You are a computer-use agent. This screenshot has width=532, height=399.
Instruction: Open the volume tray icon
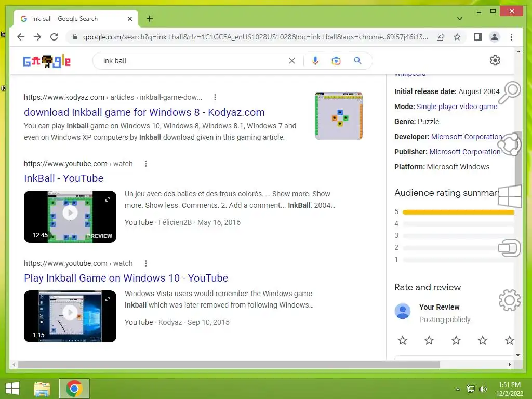(483, 389)
